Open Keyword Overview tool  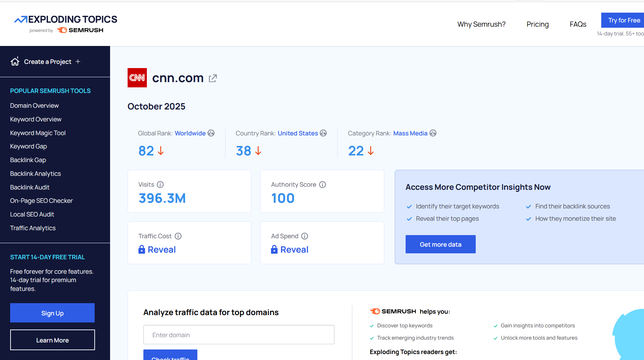(36, 119)
